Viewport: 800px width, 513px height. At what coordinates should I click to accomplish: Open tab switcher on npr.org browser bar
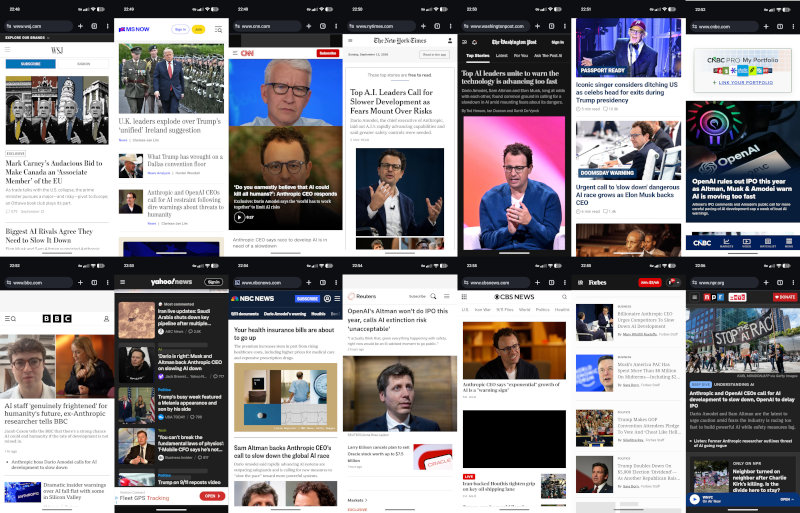(780, 282)
